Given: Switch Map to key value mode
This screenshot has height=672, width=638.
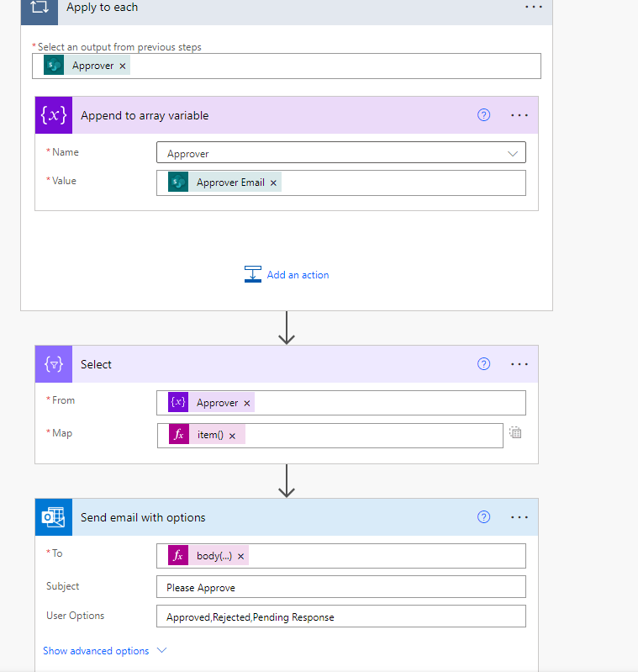Looking at the screenshot, I should pos(515,432).
